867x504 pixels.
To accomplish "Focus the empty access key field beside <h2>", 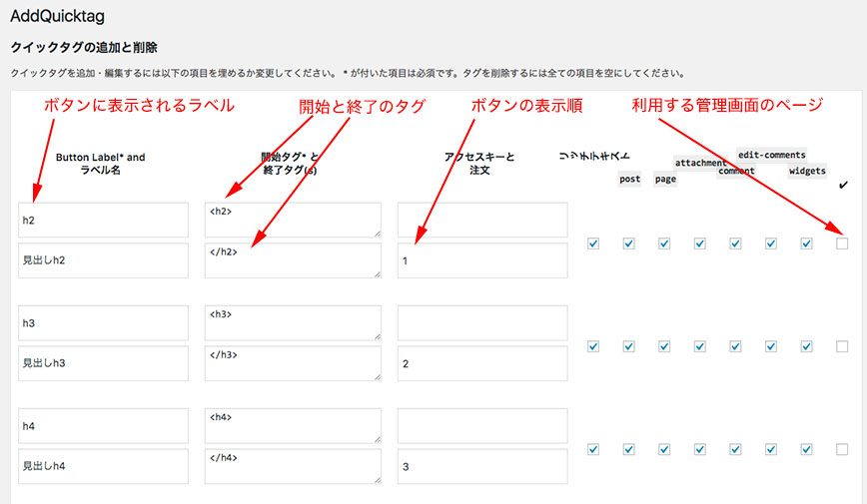I will pos(482,220).
